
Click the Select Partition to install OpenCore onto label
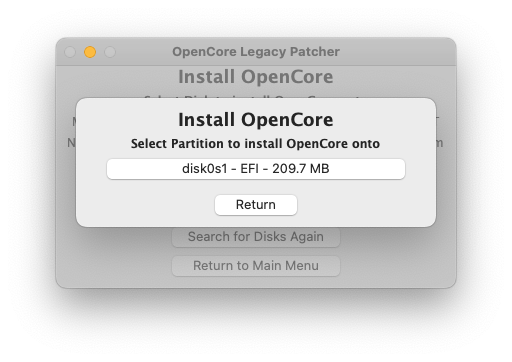point(255,144)
